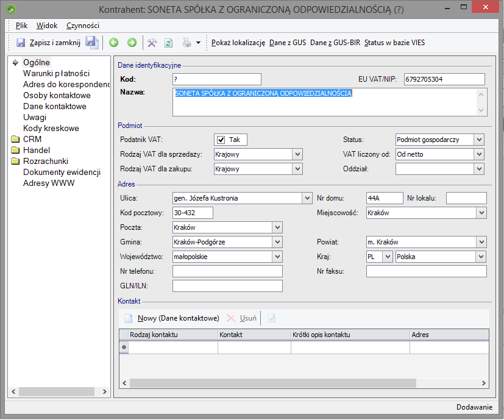Click Status w bazie VIES button
The image size is (504, 420).
pos(394,43)
